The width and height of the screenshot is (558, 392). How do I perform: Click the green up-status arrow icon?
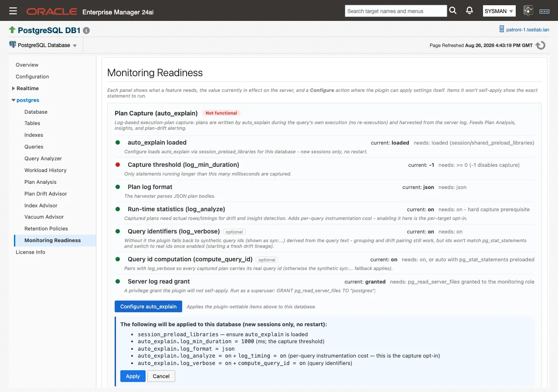pos(12,30)
